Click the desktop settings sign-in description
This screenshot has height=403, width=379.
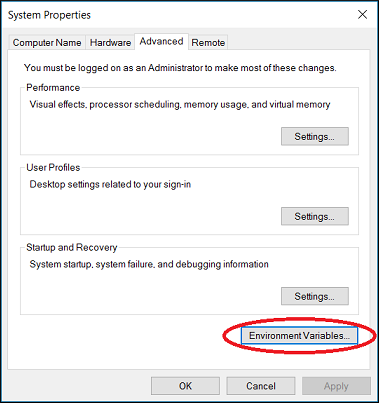(110, 184)
